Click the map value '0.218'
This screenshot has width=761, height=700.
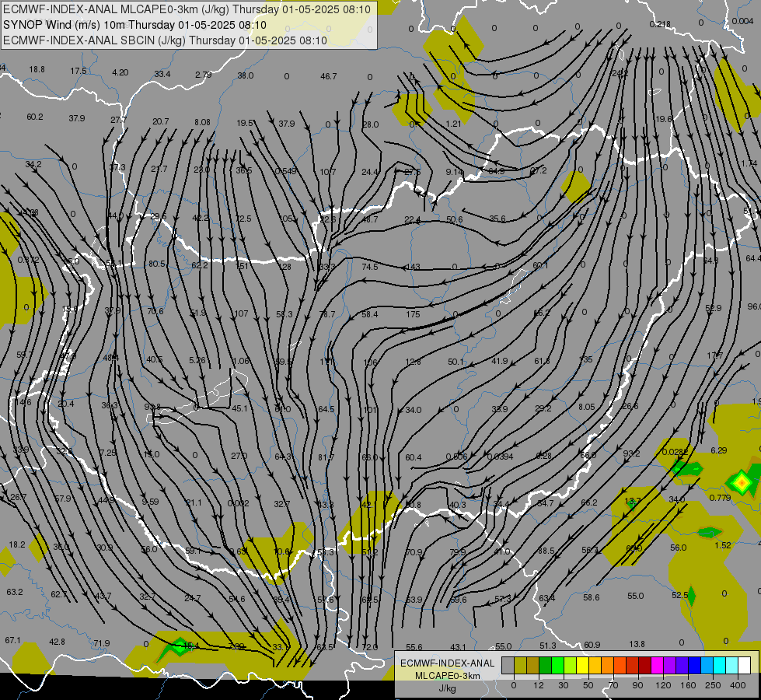tap(660, 24)
